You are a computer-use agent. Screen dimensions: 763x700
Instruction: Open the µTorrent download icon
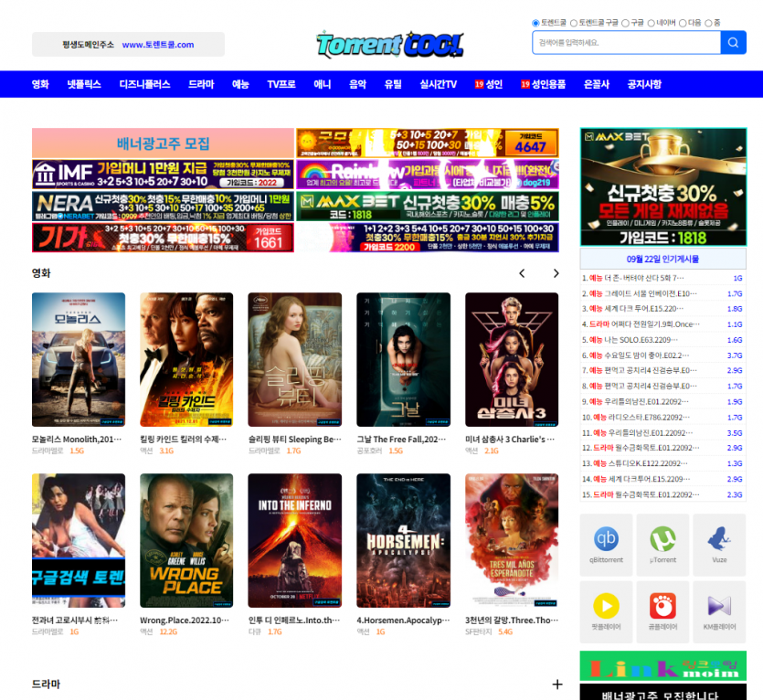click(x=662, y=540)
